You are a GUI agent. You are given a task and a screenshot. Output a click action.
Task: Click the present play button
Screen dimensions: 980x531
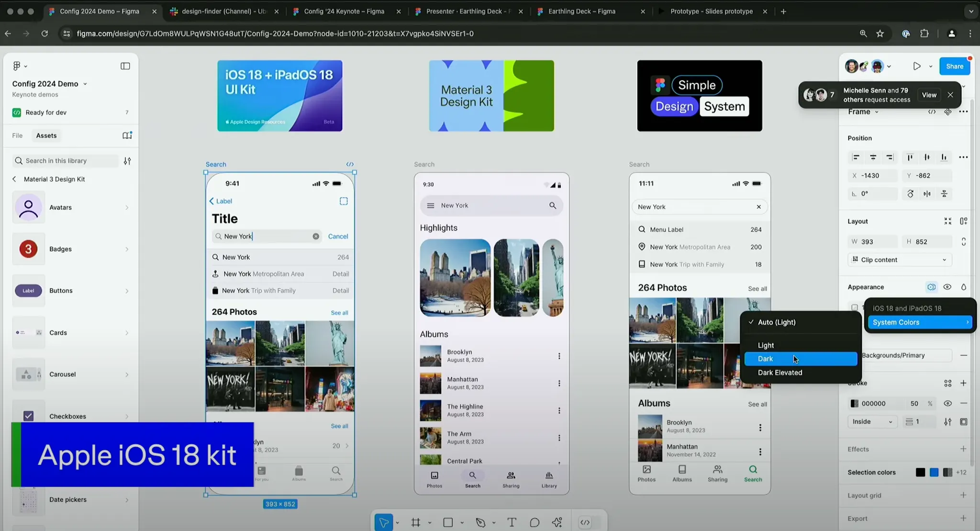coord(916,66)
